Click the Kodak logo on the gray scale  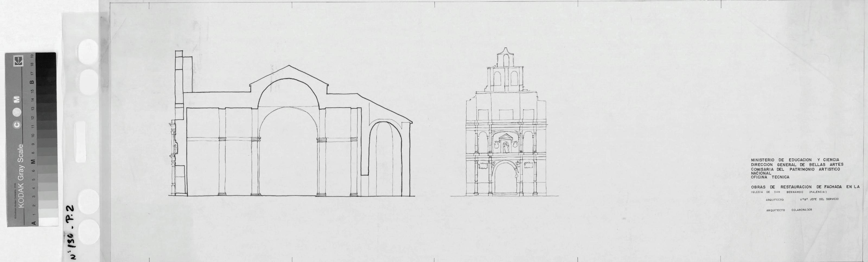17,62
